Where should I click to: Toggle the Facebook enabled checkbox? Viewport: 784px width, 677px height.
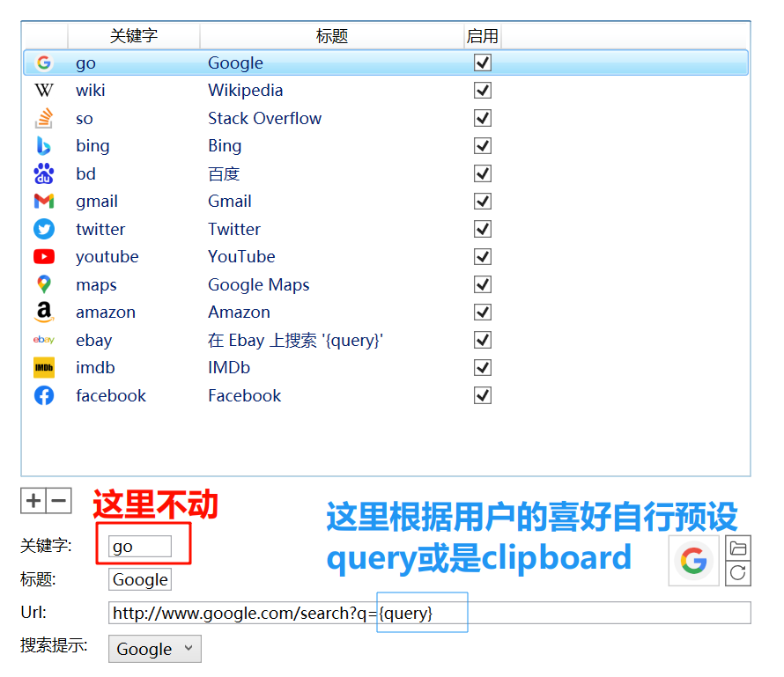click(x=483, y=395)
